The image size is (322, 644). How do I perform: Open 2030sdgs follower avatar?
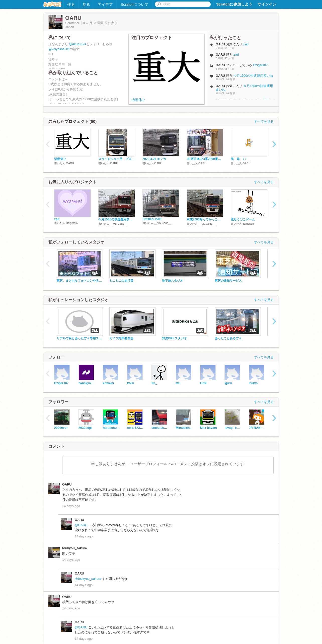[x=86, y=417]
